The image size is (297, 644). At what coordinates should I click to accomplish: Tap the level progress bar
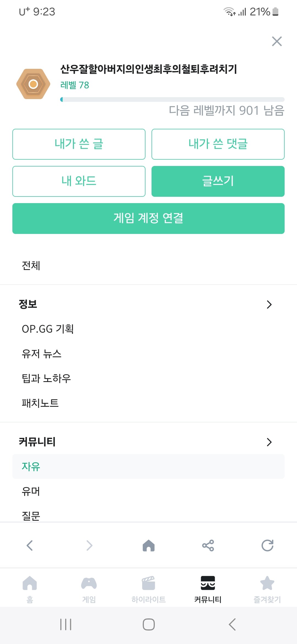(x=172, y=100)
